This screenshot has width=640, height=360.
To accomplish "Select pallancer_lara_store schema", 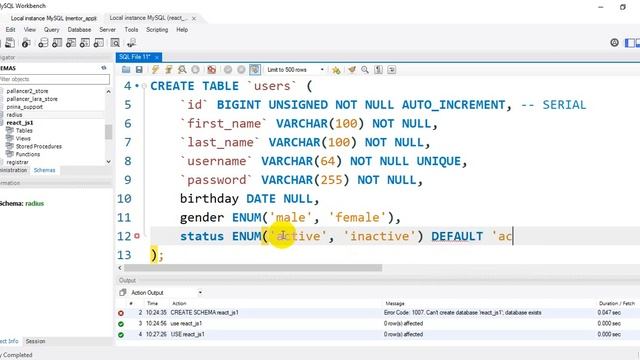I will [32, 99].
